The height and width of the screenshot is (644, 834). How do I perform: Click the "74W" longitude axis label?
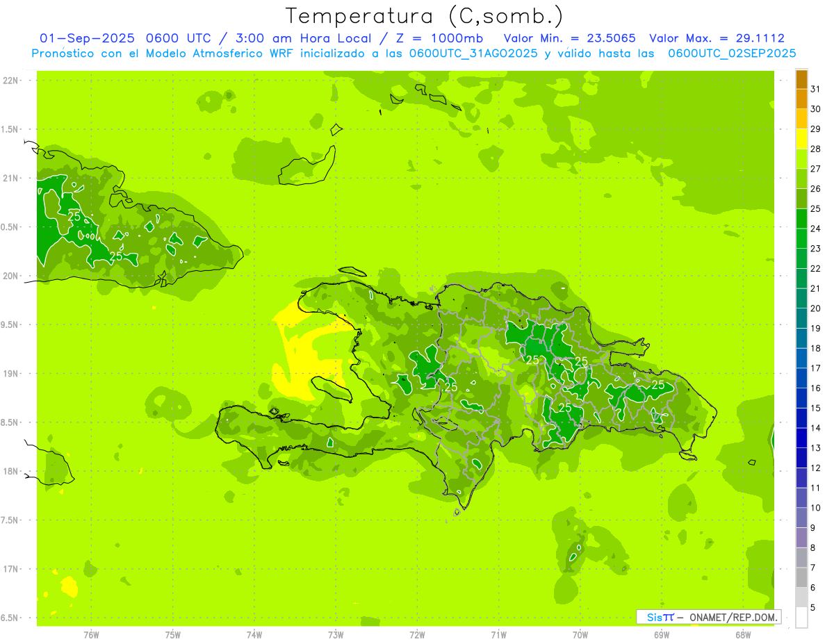pyautogui.click(x=254, y=635)
